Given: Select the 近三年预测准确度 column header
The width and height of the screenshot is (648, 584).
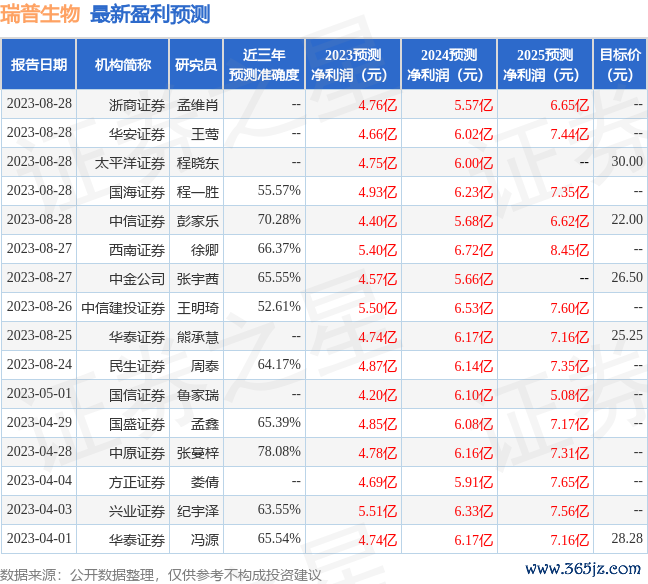Looking at the screenshot, I should (x=264, y=64).
